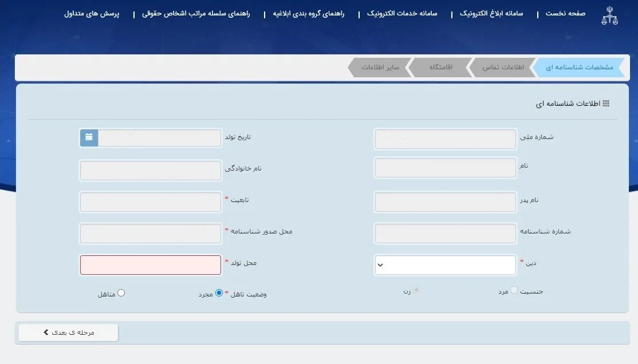This screenshot has width=638, height=364.
Task: Click inside the شماره ملی field
Action: click(445, 139)
